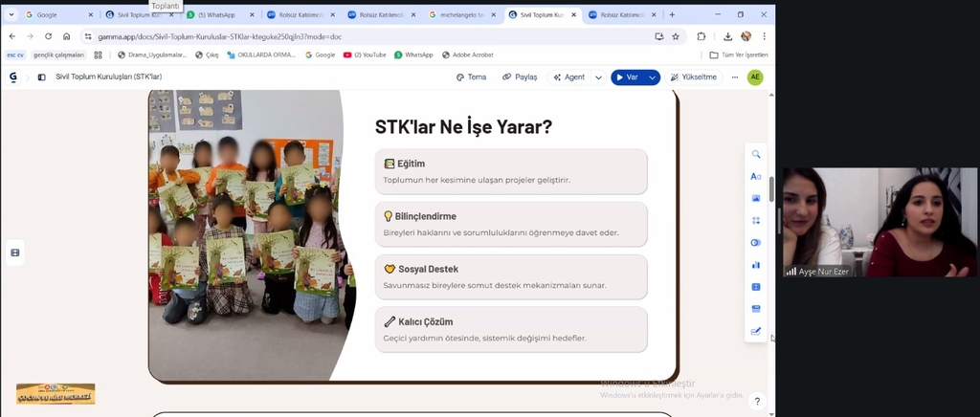The image size is (980, 417).
Task: Toggle the sidebar panel icon beside Gamma logo
Action: (41, 77)
